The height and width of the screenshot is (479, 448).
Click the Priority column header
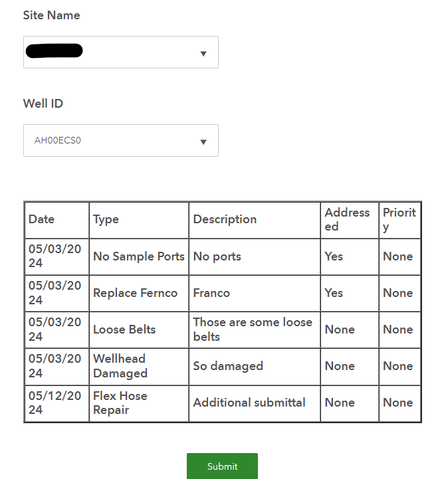point(399,219)
